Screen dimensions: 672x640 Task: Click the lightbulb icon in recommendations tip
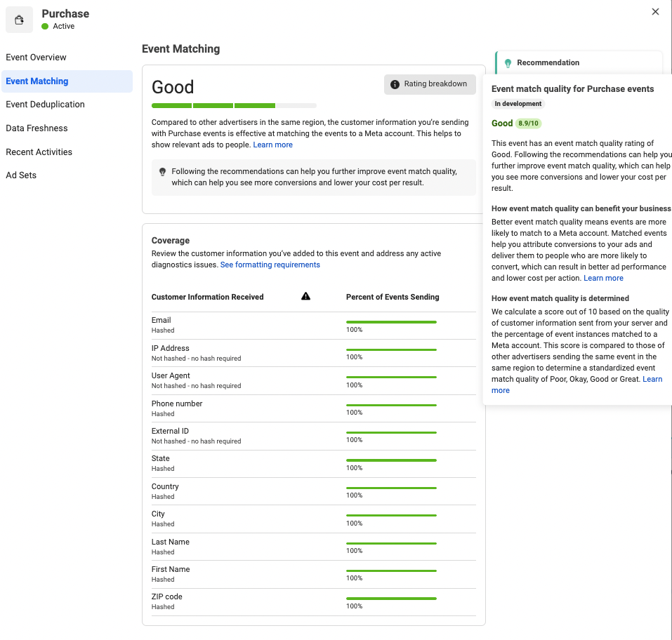(x=162, y=172)
